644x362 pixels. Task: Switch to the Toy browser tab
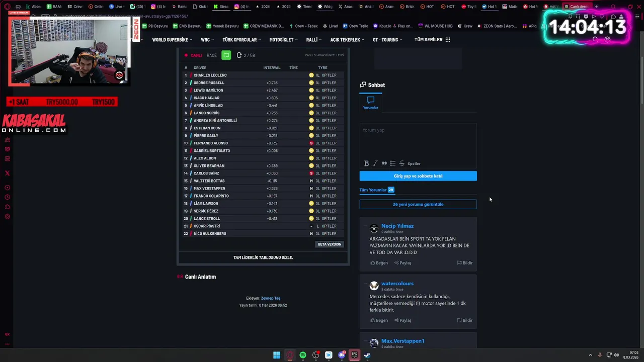(x=468, y=7)
